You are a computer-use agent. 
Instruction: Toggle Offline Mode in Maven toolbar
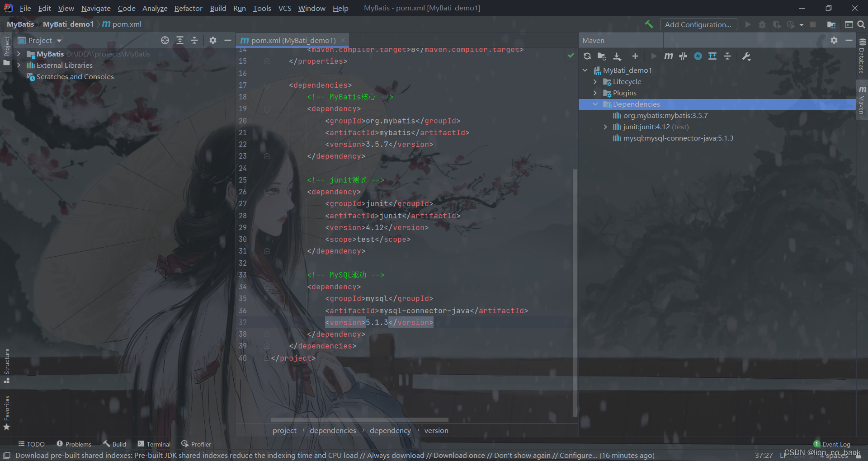(x=683, y=56)
